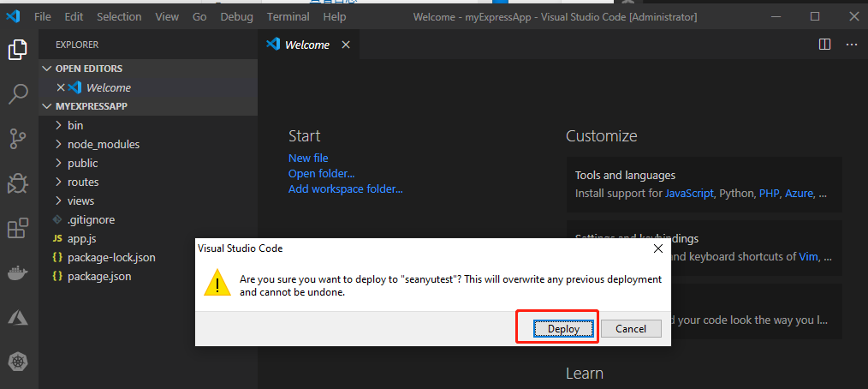Open the Debug menu
868x389 pixels.
click(x=236, y=16)
